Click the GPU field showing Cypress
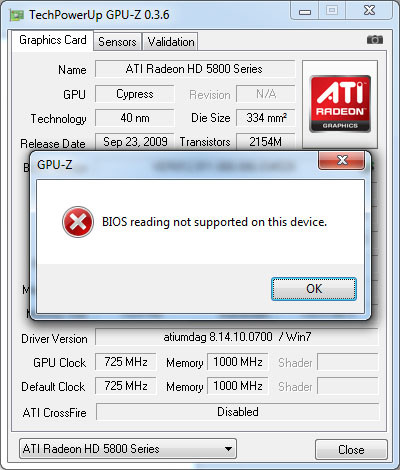This screenshot has height=470, width=400. [135, 94]
